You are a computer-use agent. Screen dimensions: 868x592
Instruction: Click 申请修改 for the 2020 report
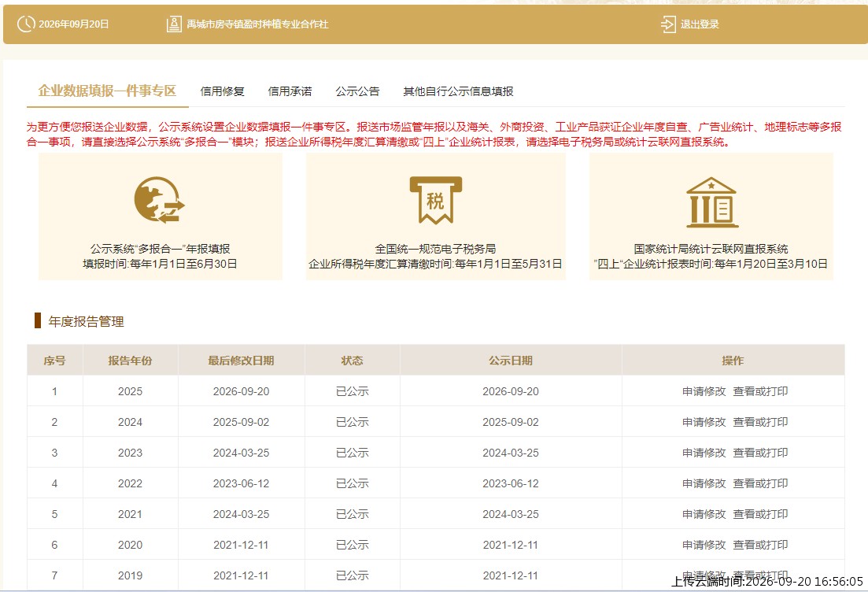704,545
